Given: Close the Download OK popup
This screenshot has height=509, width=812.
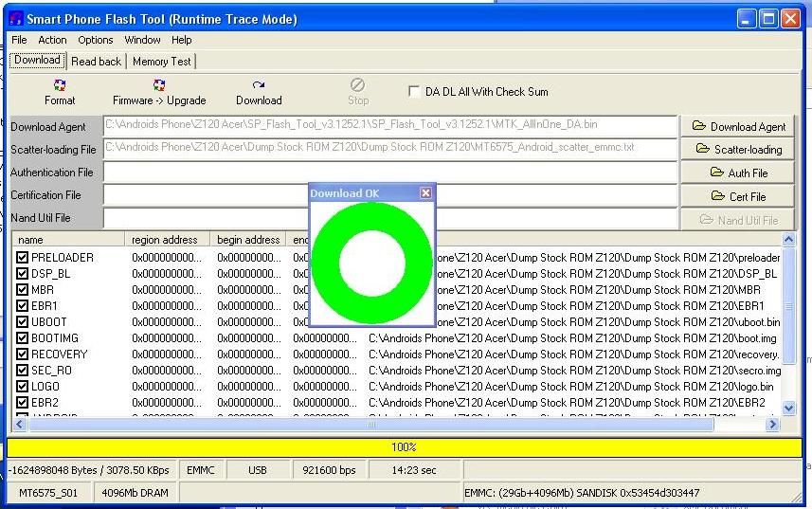Looking at the screenshot, I should [425, 193].
